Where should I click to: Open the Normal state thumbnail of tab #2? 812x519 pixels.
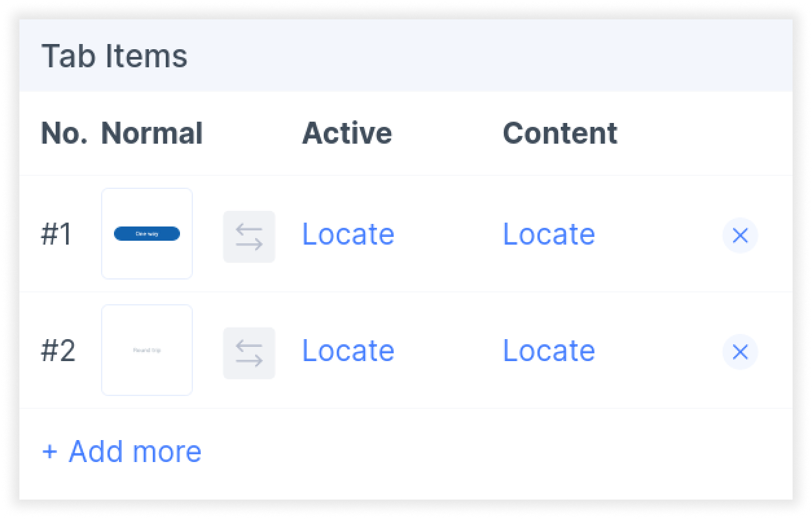coord(147,350)
